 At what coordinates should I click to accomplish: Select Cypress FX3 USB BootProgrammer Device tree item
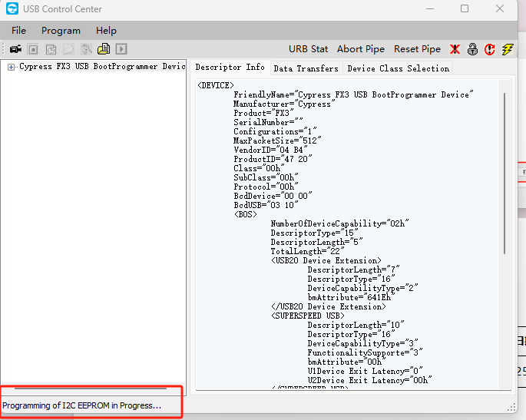pos(102,67)
